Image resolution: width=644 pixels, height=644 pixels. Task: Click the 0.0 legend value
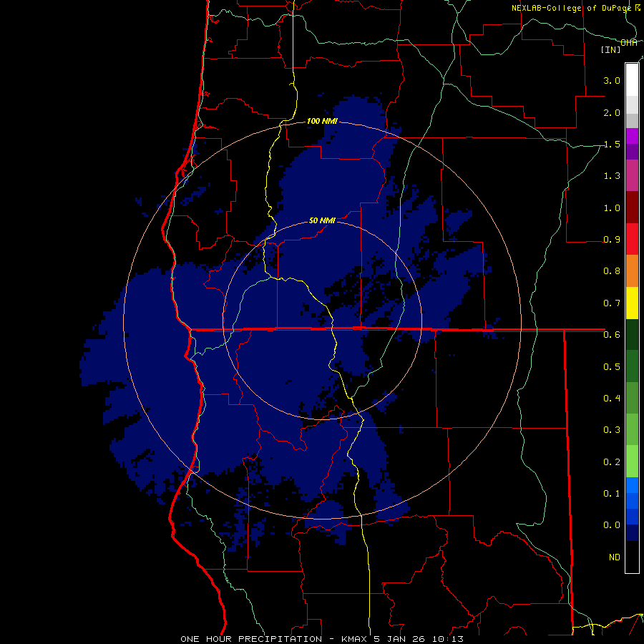[x=612, y=525]
